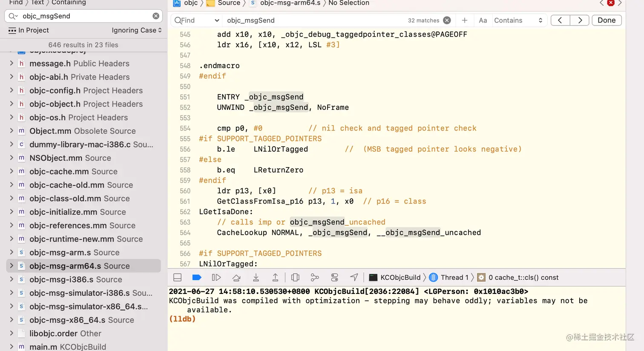Expand objc-config.h search results
The image size is (644, 351).
[x=11, y=90]
